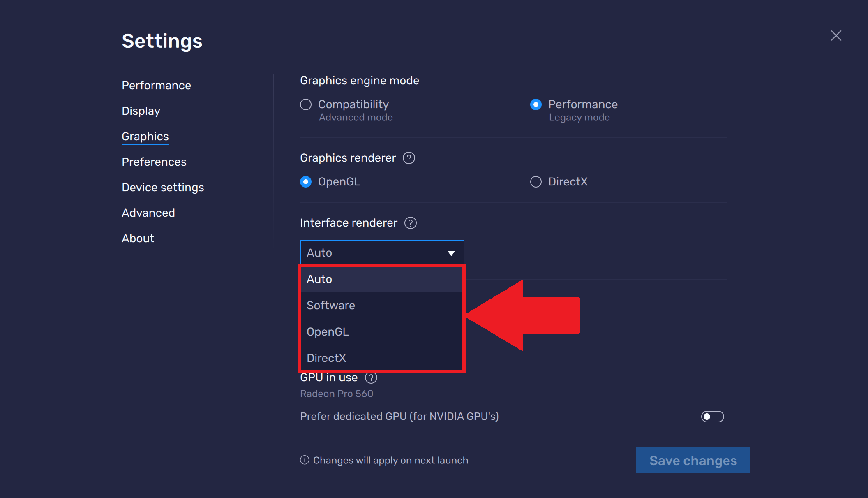Click the Graphics settings section icon
The height and width of the screenshot is (498, 868).
pos(145,136)
